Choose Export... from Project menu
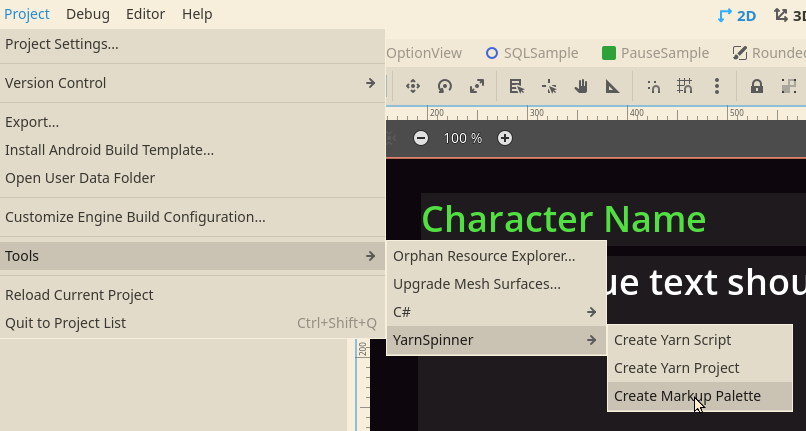The width and height of the screenshot is (806, 431). click(192, 122)
